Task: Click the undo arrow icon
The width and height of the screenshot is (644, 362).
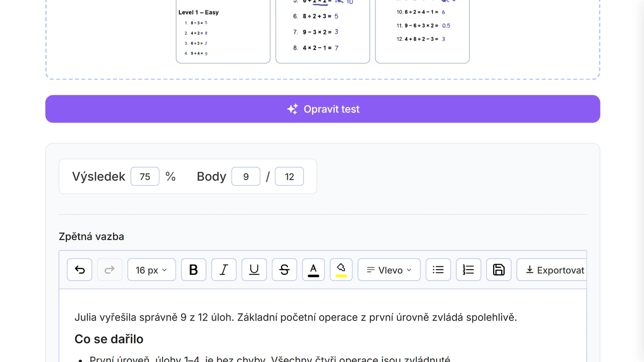Action: [79, 269]
